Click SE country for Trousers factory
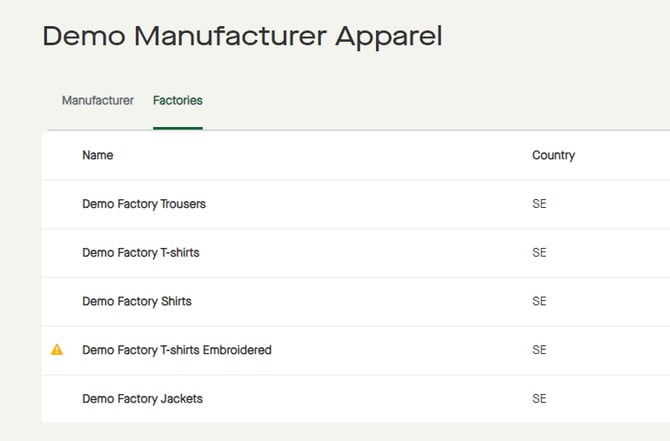The image size is (670, 441). (x=540, y=204)
